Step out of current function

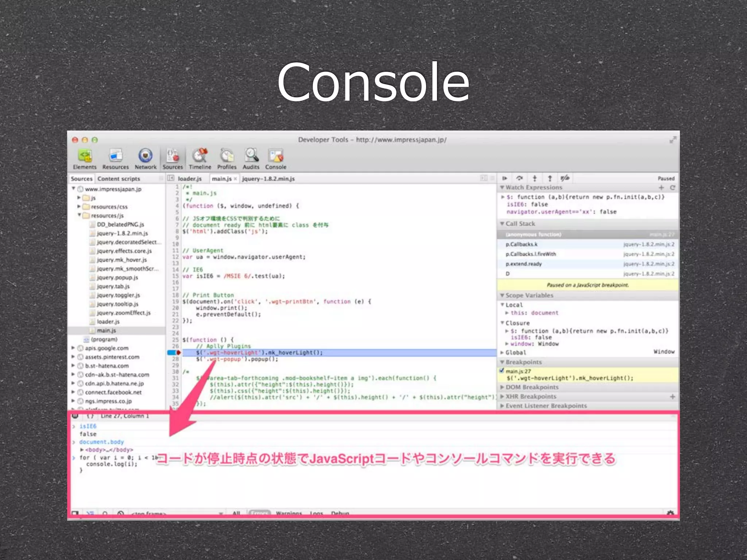[550, 178]
